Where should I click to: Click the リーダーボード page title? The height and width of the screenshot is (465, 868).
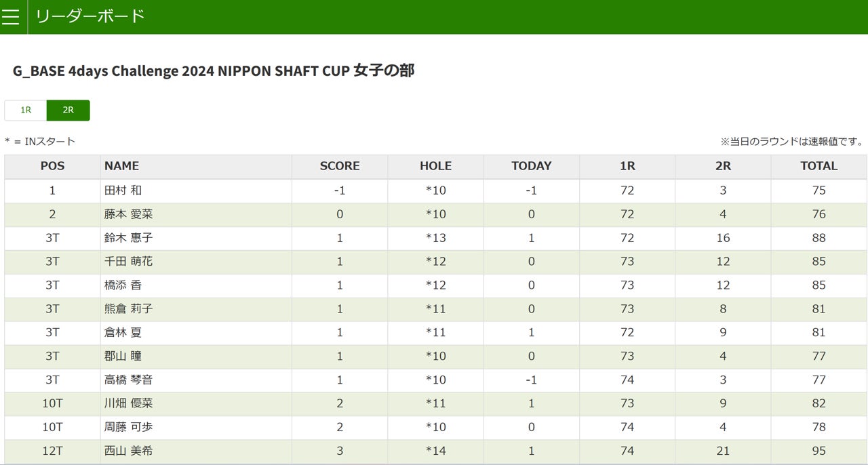90,16
